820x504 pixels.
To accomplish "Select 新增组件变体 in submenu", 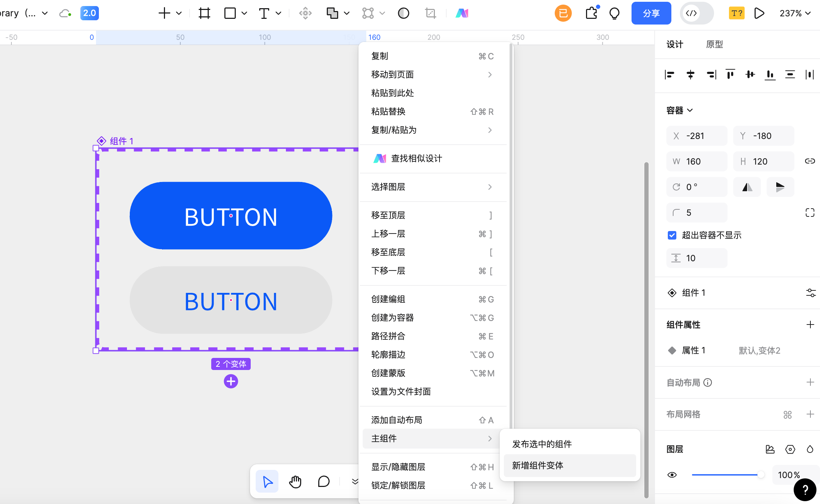I will pos(570,466).
